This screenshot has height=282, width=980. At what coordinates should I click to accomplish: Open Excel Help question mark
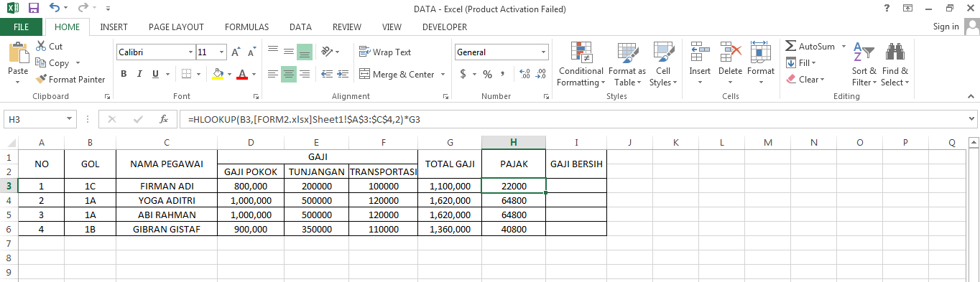(x=887, y=9)
